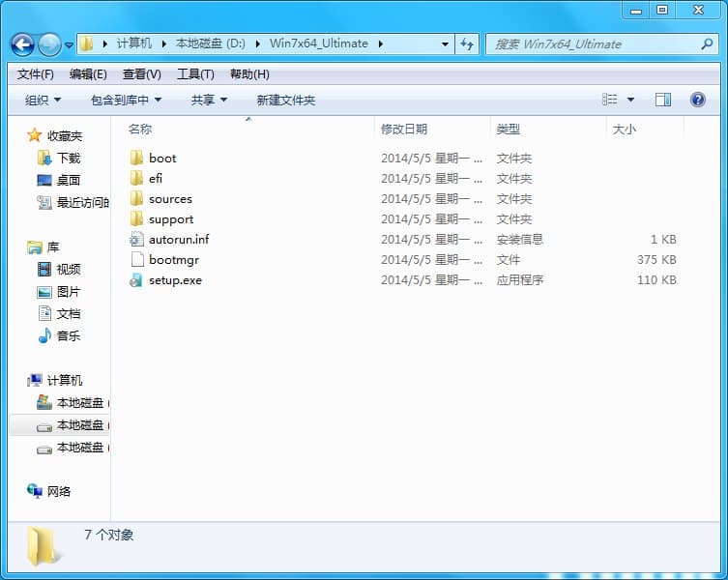Open the recent pages history dropdown arrow
Viewport: 728px width, 580px height.
(69, 45)
